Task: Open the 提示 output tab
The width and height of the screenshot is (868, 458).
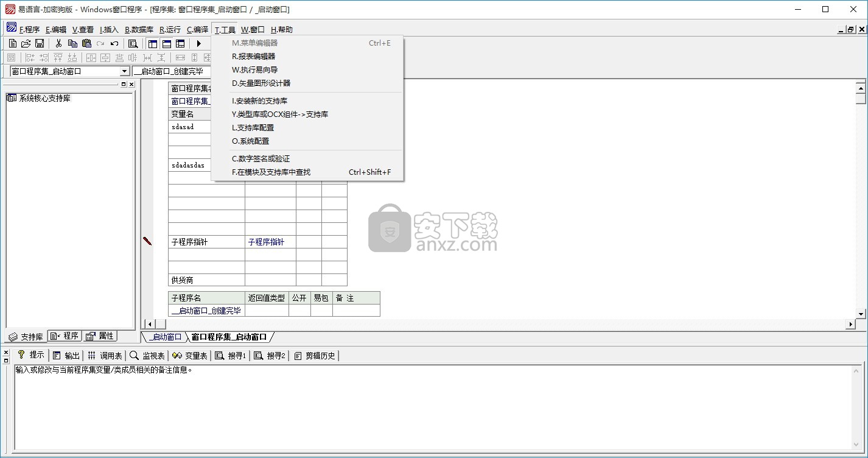Action: tap(30, 355)
